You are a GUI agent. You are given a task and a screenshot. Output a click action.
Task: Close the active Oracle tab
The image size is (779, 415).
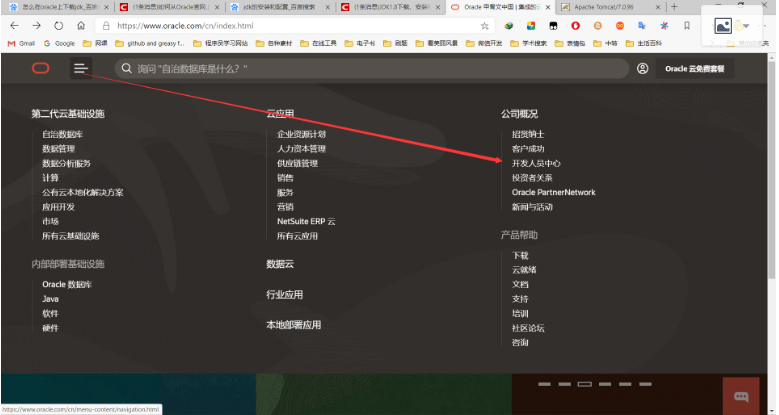click(x=547, y=7)
